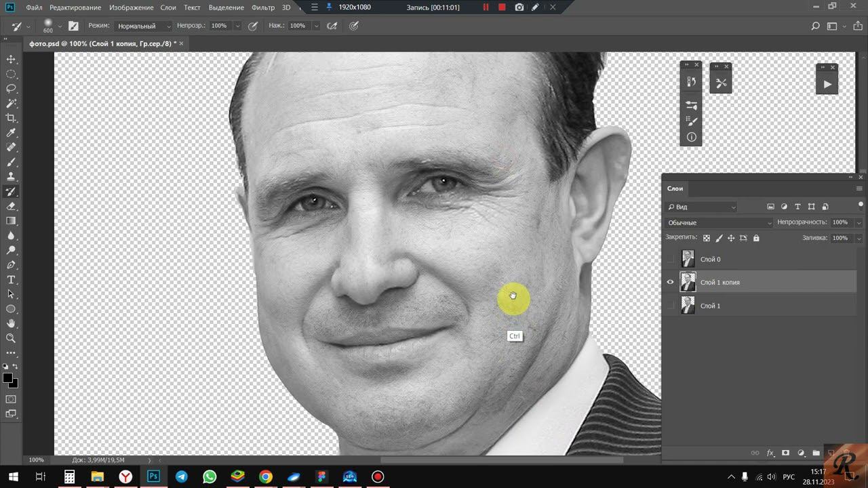Open the Обычные layer blend mode dropdown
This screenshot has width=868, height=488.
[719, 222]
